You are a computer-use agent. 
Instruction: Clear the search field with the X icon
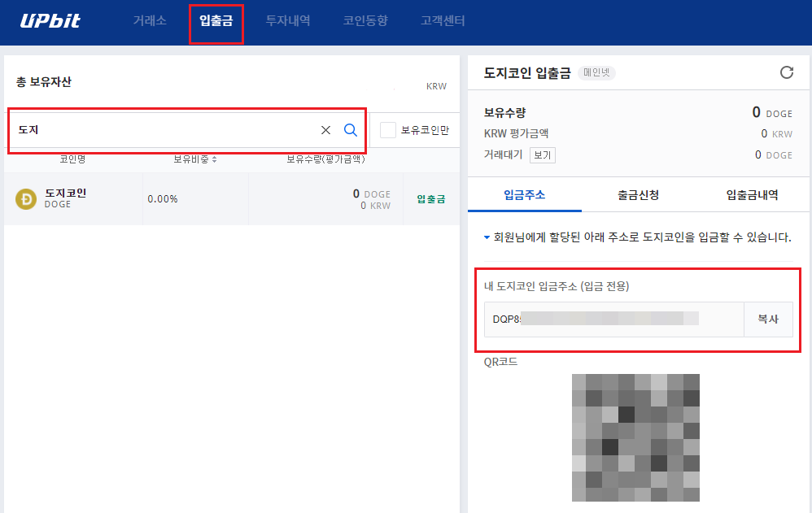click(325, 130)
